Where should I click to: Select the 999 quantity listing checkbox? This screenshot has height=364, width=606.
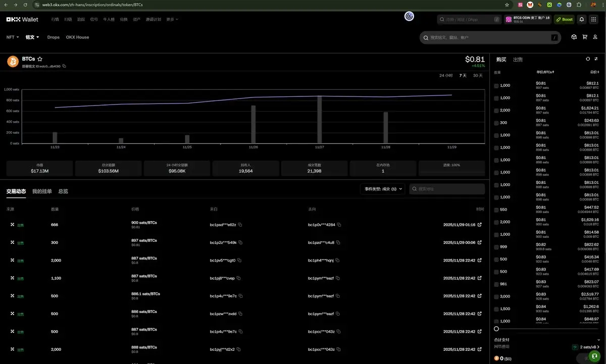coord(496,247)
